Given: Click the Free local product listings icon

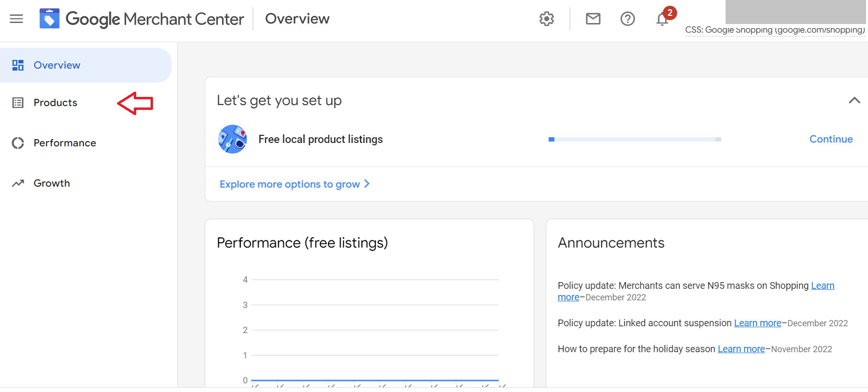Looking at the screenshot, I should (233, 139).
